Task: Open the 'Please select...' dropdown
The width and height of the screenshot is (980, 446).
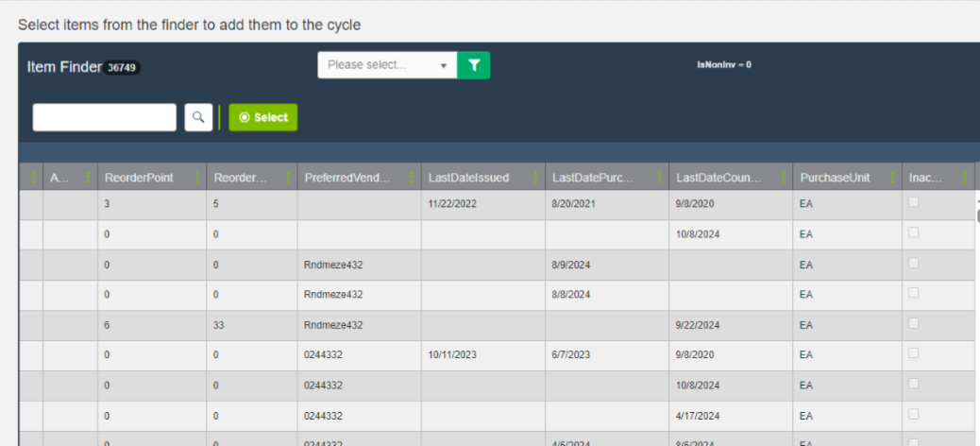Action: pyautogui.click(x=387, y=65)
